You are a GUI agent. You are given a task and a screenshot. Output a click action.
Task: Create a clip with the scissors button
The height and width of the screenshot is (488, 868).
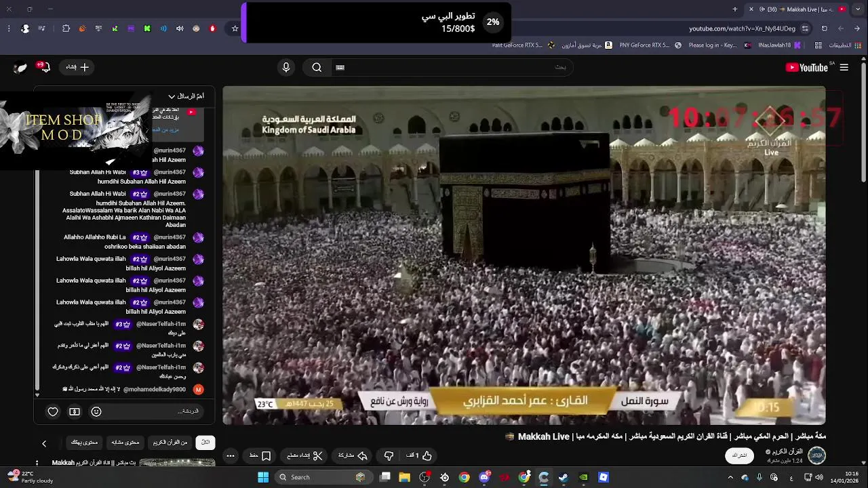click(304, 455)
